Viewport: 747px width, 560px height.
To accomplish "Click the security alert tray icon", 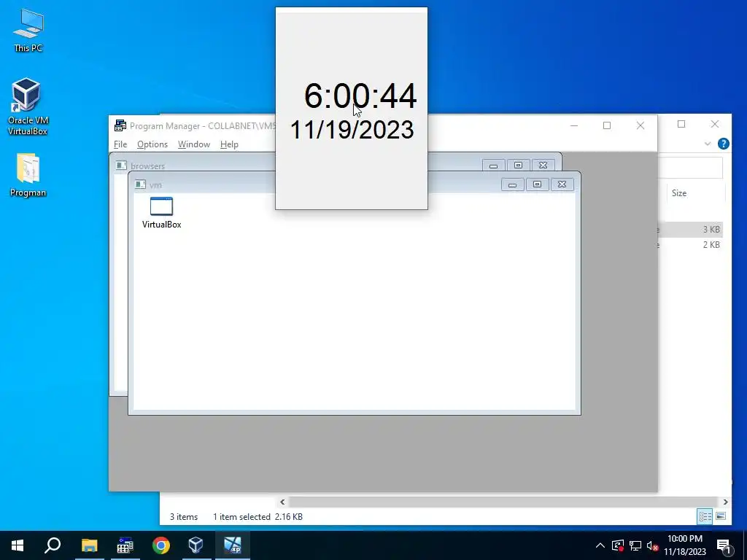I will pos(618,545).
